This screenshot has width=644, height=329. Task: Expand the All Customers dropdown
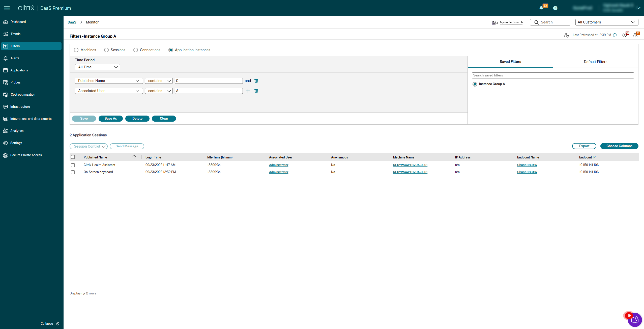click(x=606, y=22)
